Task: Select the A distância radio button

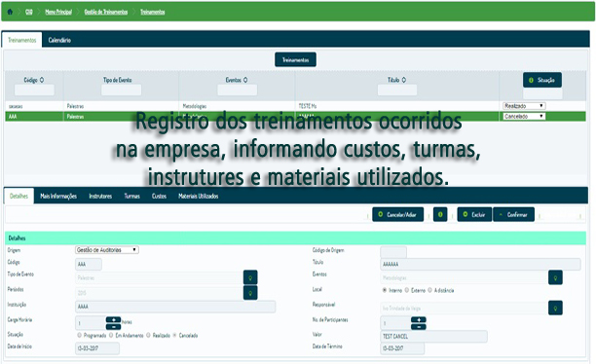Action: coord(429,290)
